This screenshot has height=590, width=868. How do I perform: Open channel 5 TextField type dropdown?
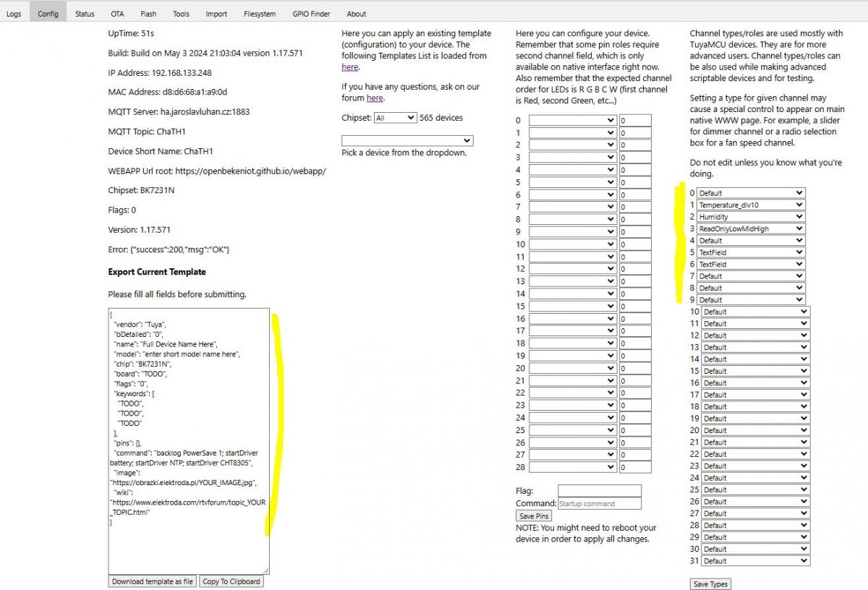click(x=751, y=252)
